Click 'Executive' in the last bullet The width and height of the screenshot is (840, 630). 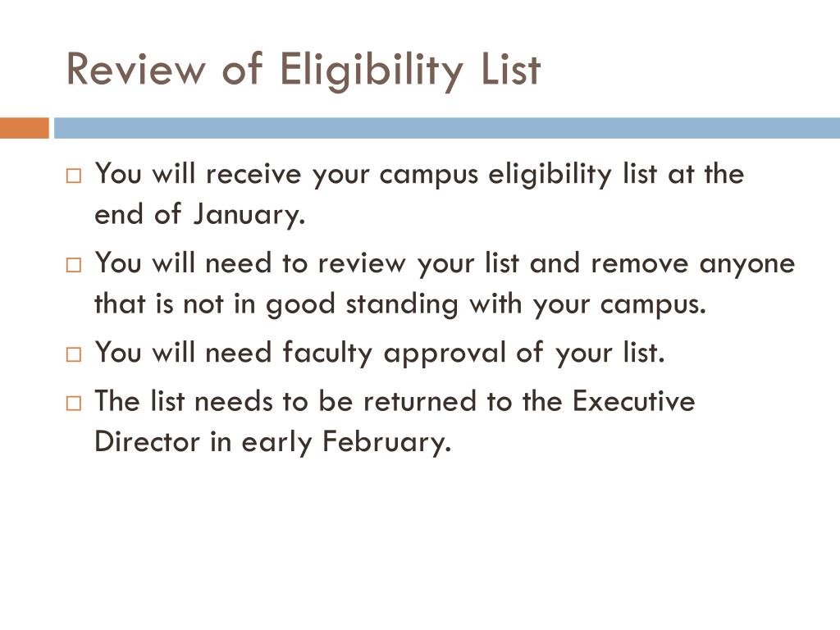tap(634, 401)
